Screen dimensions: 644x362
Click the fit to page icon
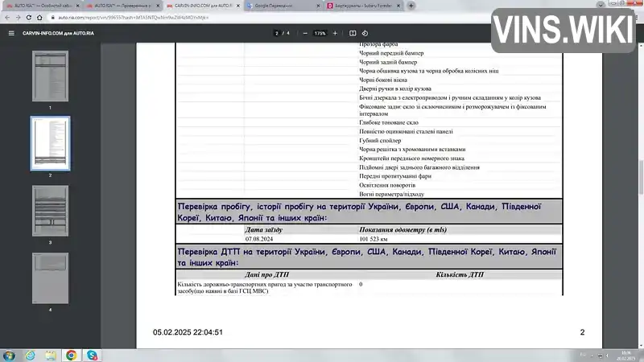point(353,33)
